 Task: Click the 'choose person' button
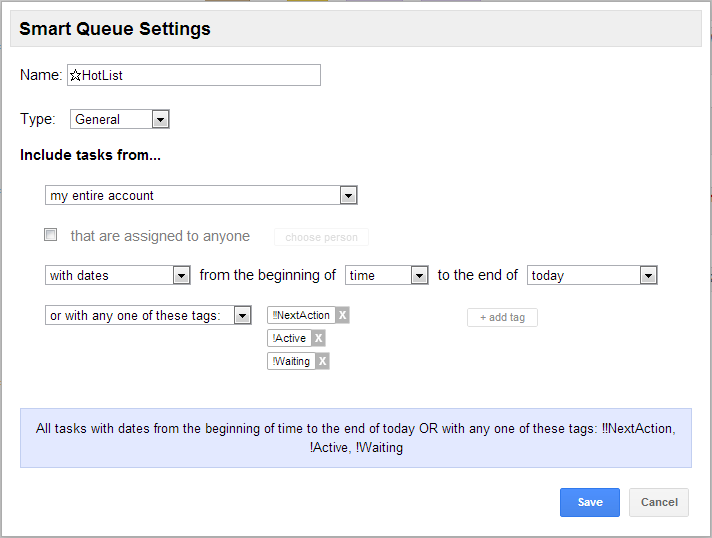321,237
